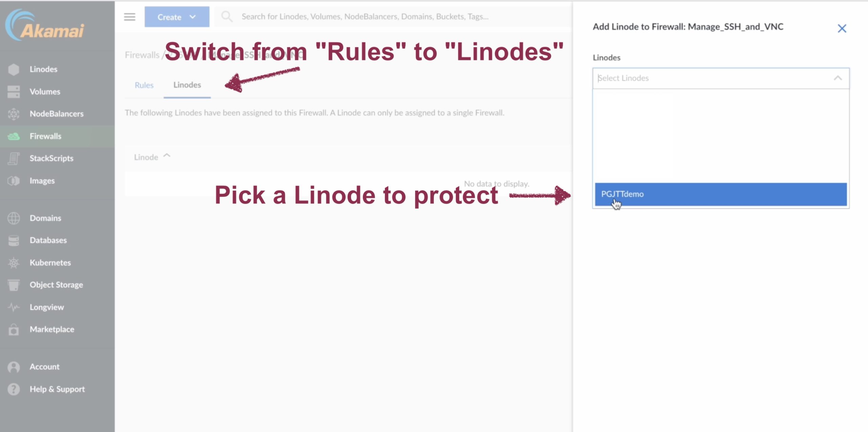Select the StackScripts sidebar icon
The height and width of the screenshot is (432, 868).
coord(14,158)
